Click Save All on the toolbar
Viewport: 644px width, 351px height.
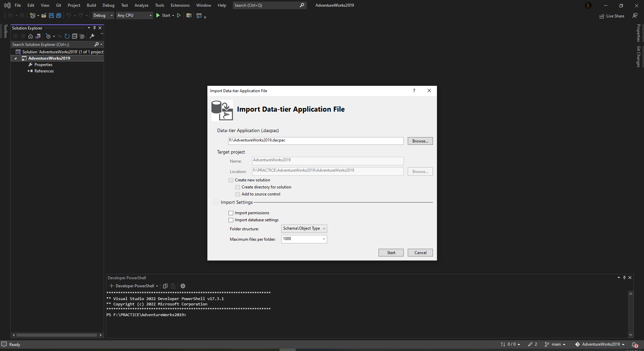click(58, 15)
